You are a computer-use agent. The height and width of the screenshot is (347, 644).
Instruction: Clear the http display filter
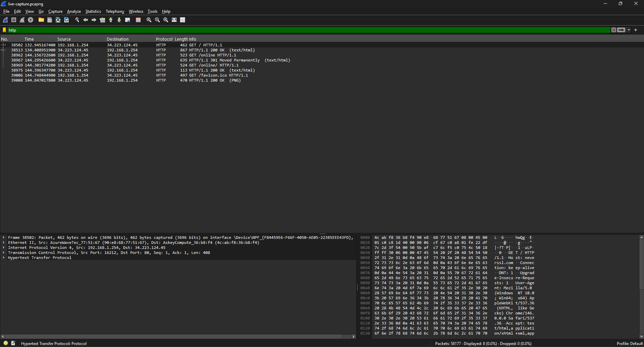pyautogui.click(x=614, y=30)
